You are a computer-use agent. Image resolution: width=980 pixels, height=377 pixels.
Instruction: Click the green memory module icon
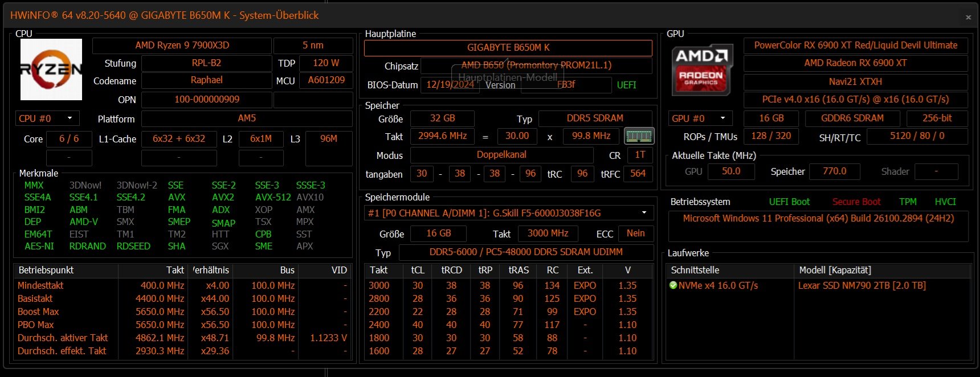coord(639,136)
